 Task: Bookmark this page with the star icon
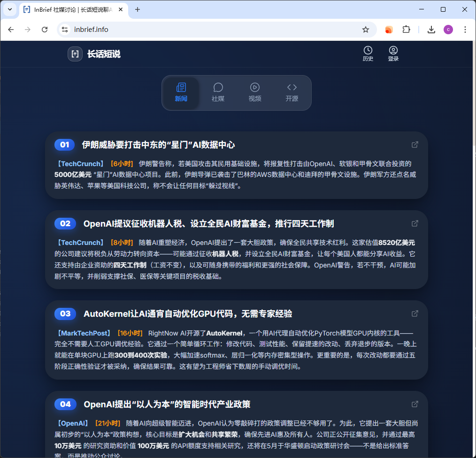[x=366, y=30]
